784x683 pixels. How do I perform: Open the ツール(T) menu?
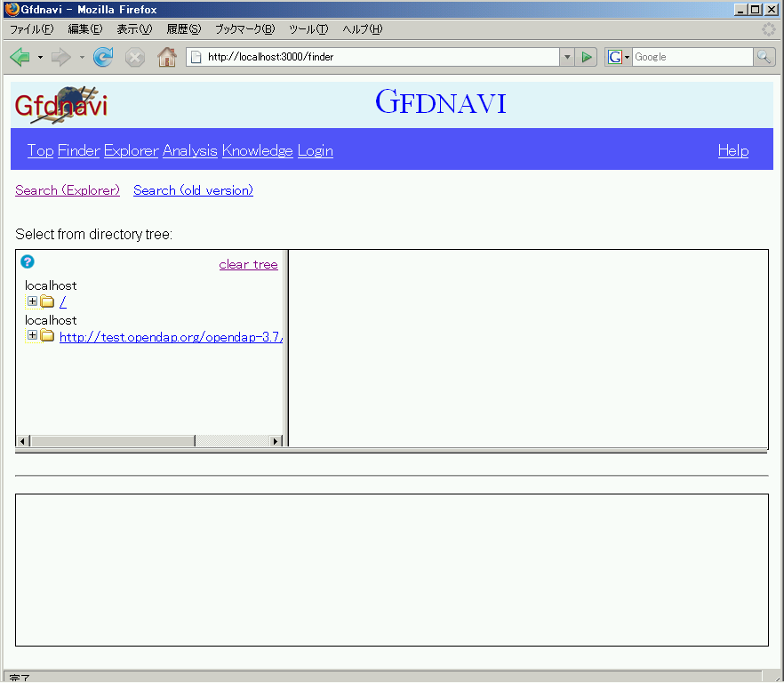point(308,29)
